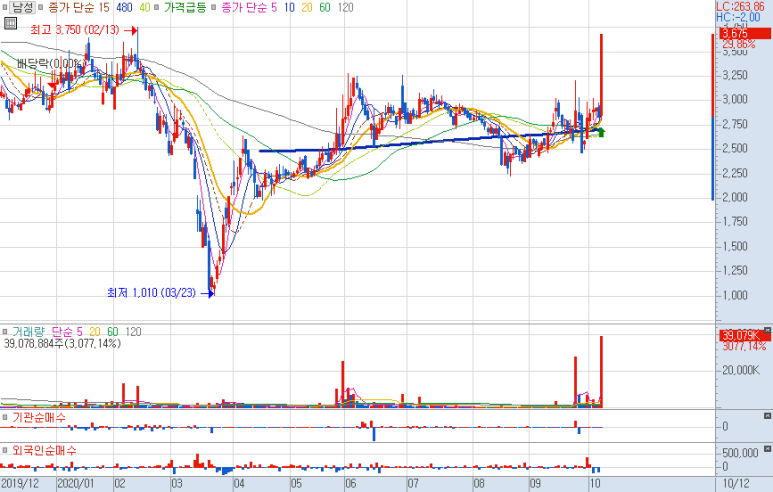Open the grid table icon below 남성

(10, 25)
